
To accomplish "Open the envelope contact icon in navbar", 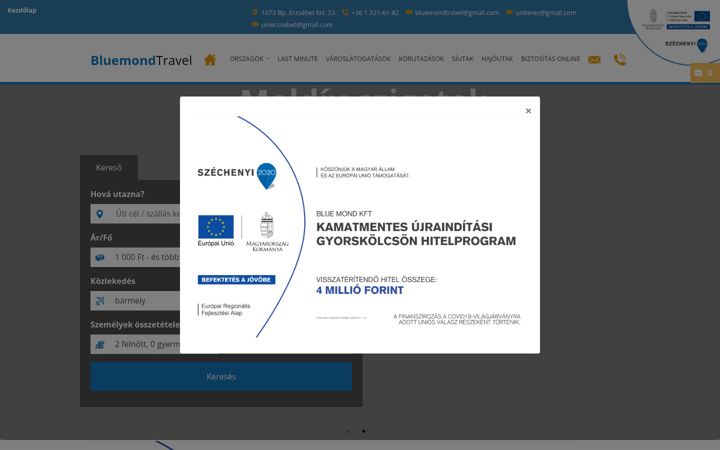I will [x=594, y=60].
